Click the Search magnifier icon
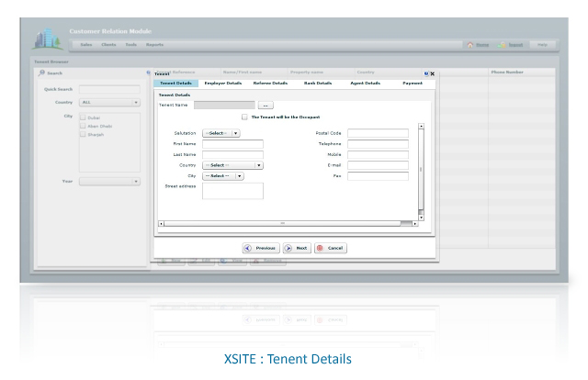588x380 pixels. coord(41,73)
